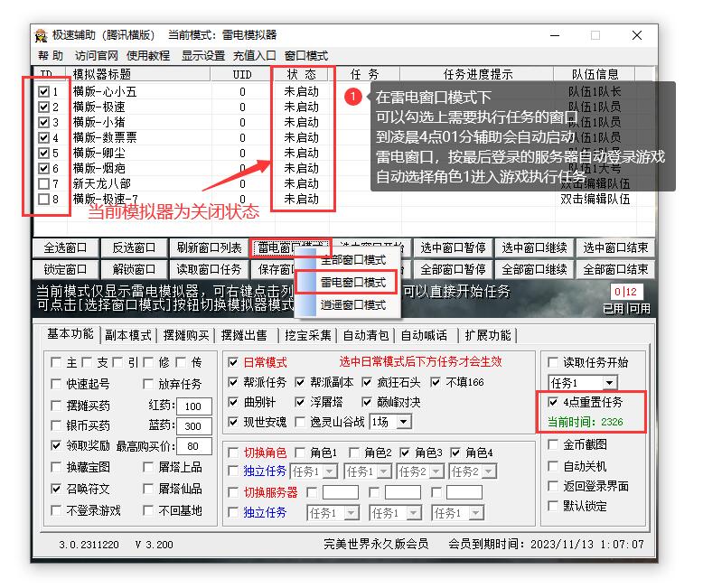Click 读取窗口任务 button
Image resolution: width=703 pixels, height=588 pixels.
pyautogui.click(x=209, y=269)
